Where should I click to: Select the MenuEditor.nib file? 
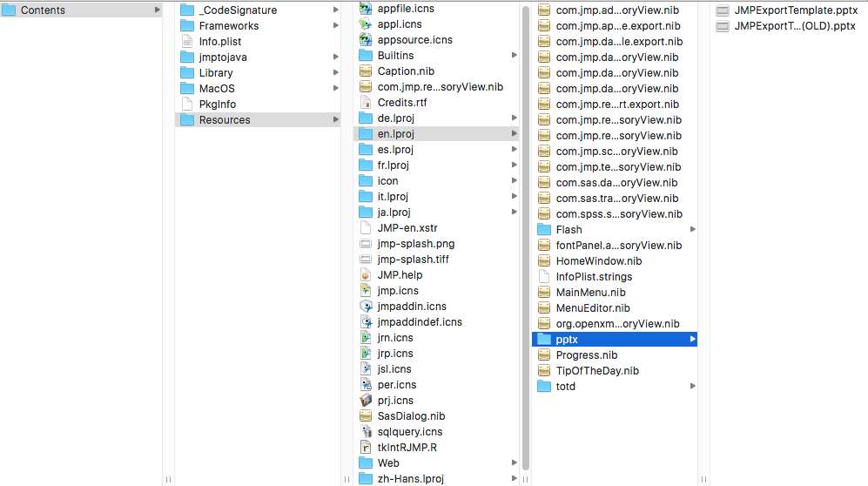tap(615, 307)
